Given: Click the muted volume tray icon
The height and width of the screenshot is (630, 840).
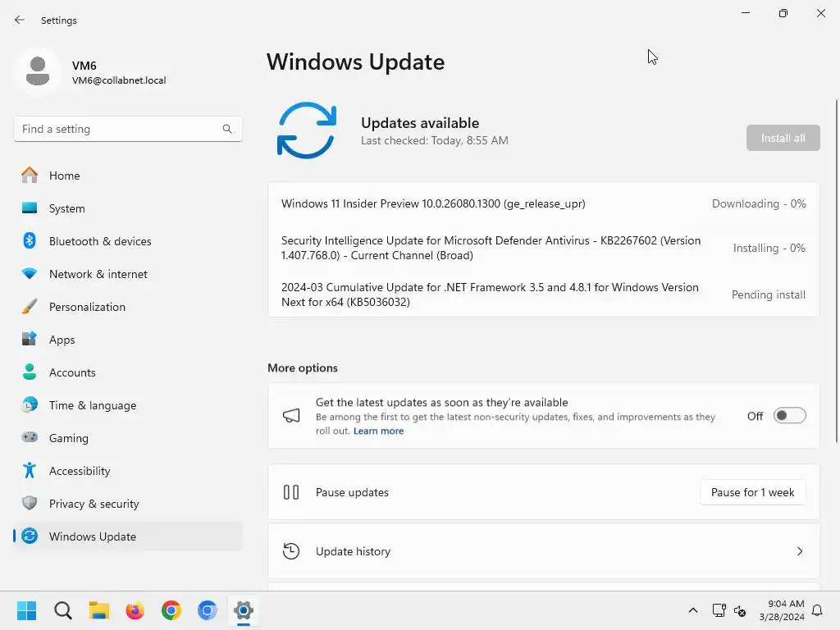Looking at the screenshot, I should [740, 610].
